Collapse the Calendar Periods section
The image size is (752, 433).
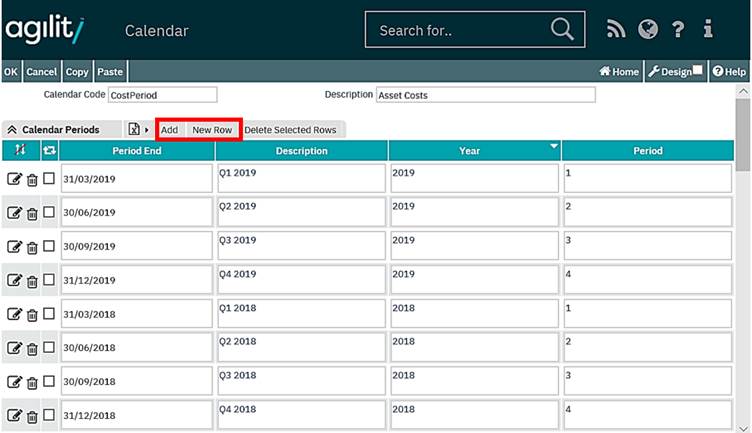(x=12, y=130)
